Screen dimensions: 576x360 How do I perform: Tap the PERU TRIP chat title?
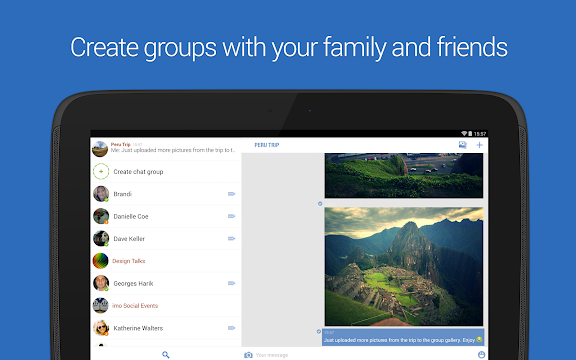(x=267, y=145)
